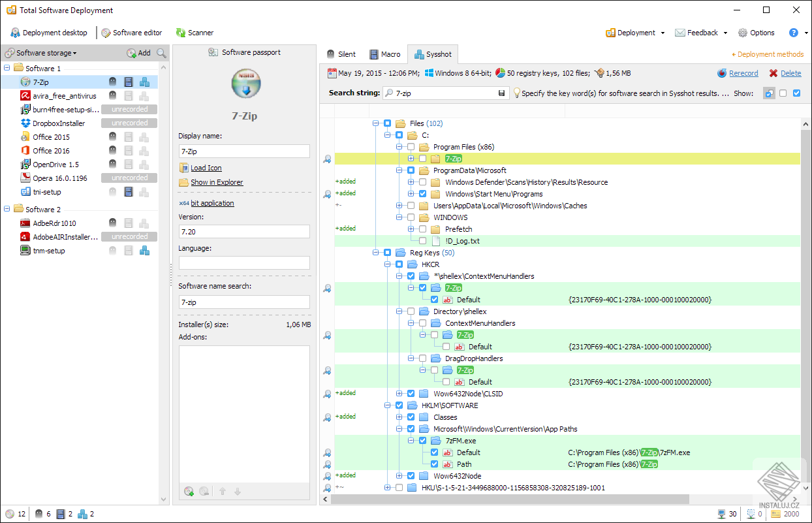Click the move down arrow under Add-ons
The height and width of the screenshot is (523, 812).
pyautogui.click(x=238, y=491)
